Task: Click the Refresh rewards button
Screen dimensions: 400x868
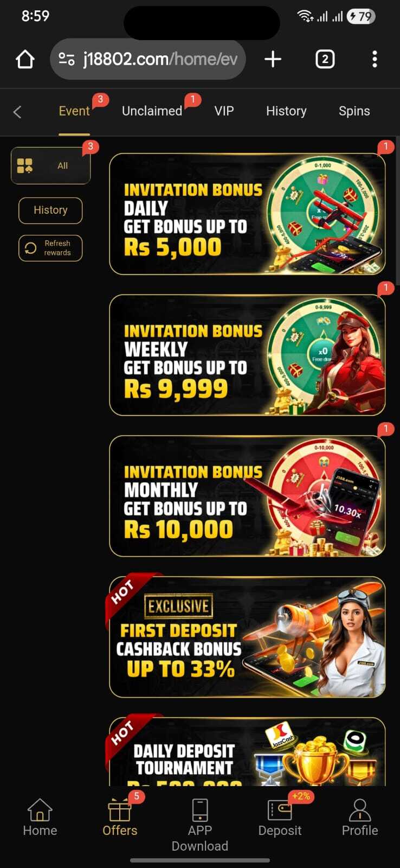Action: coord(50,248)
